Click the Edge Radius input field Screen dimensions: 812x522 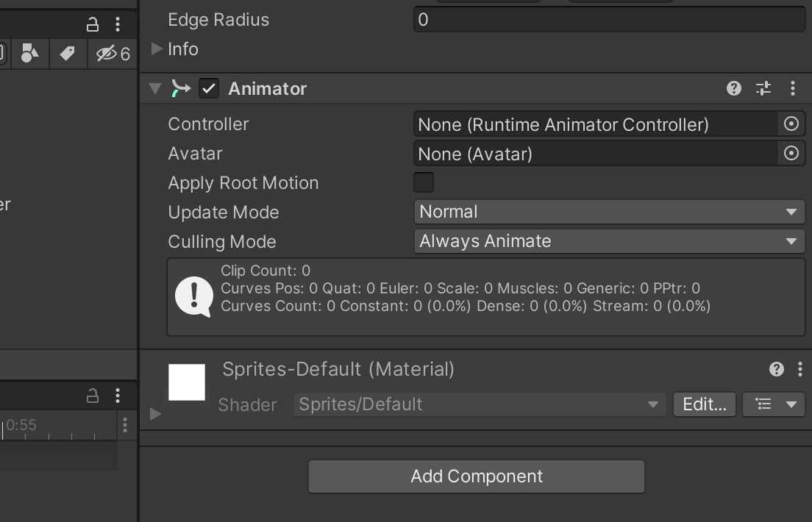[610, 20]
